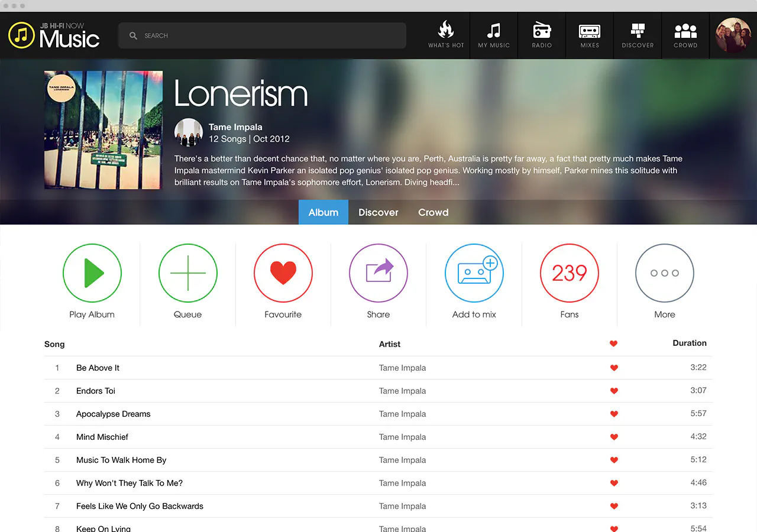The width and height of the screenshot is (757, 532).
Task: Open the user profile avatar
Action: coord(733,35)
